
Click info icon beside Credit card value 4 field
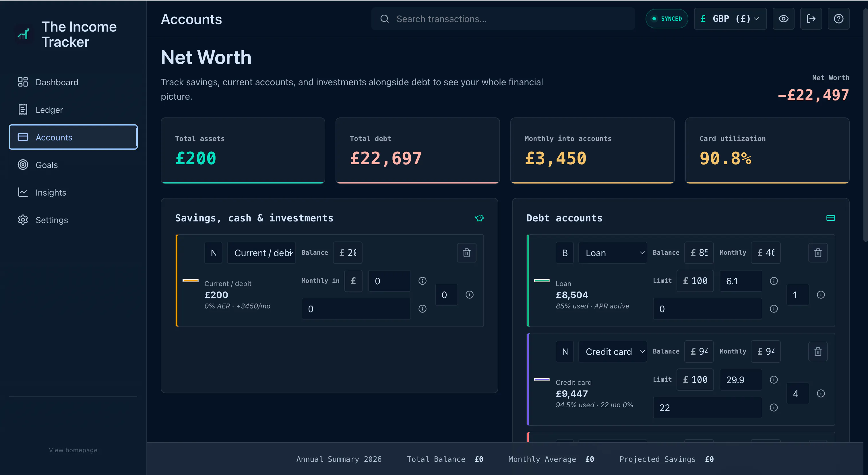(x=821, y=393)
